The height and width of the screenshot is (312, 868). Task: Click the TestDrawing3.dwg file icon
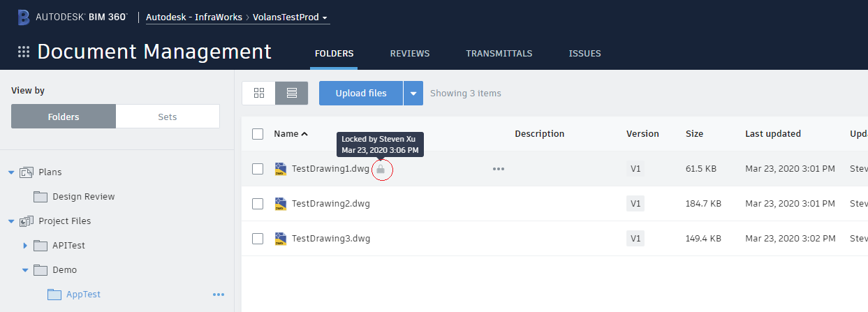(x=281, y=239)
